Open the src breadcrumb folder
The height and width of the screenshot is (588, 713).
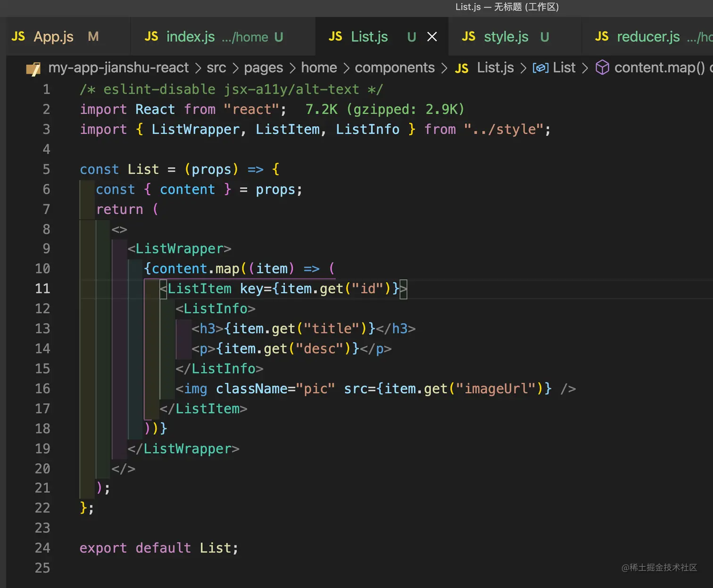click(x=216, y=68)
